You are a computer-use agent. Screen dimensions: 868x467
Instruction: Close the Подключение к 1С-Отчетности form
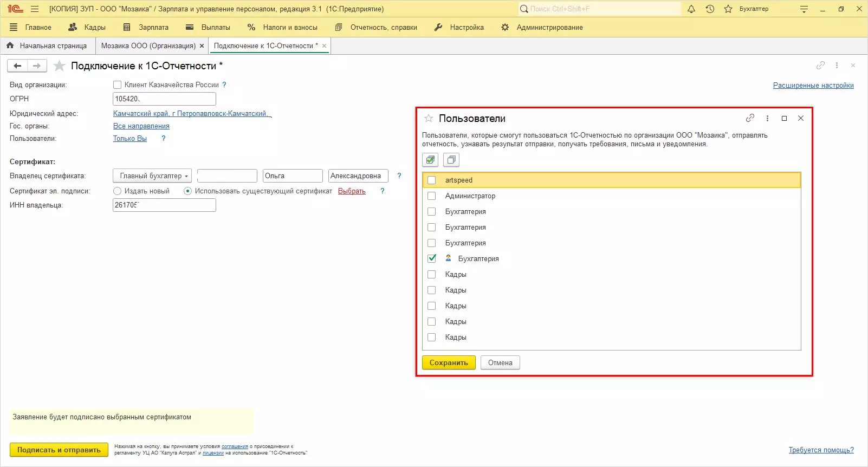point(853,65)
